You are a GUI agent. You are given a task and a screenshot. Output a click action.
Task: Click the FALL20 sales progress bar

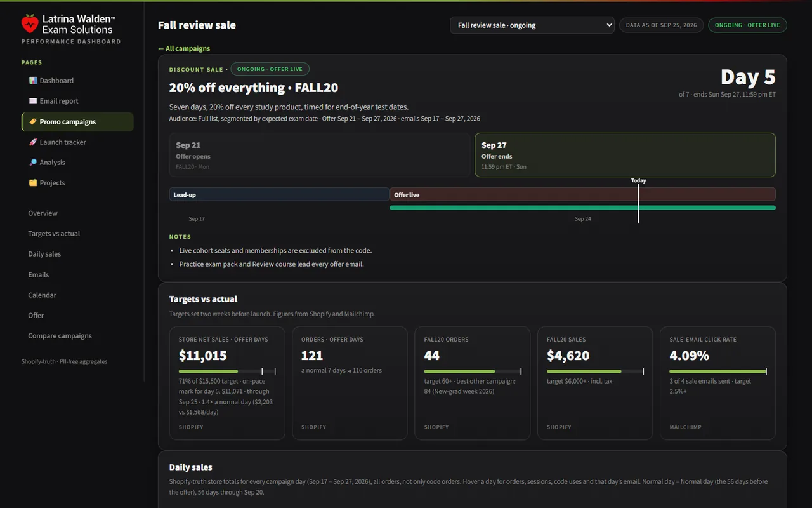coord(595,371)
